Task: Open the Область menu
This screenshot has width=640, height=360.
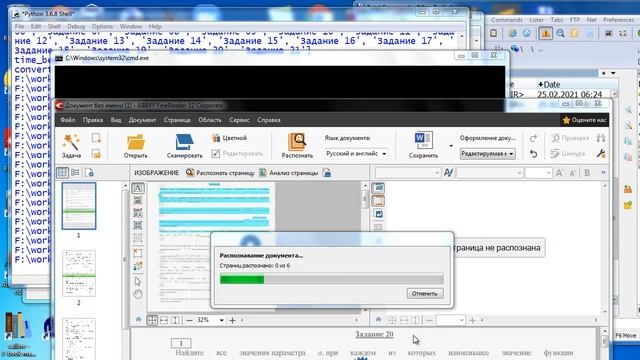Action: [210, 120]
